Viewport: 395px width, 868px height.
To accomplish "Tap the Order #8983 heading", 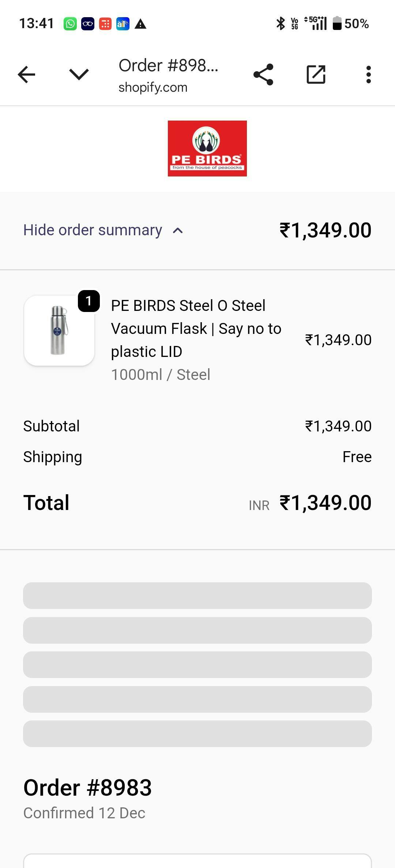I will tap(87, 788).
